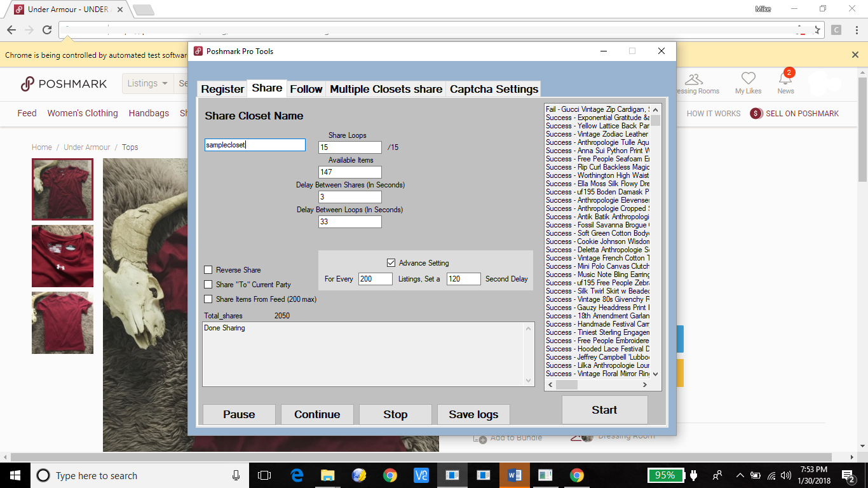The width and height of the screenshot is (868, 488).
Task: Select 'Success - Anna Sui Python Print' line
Action: point(597,151)
